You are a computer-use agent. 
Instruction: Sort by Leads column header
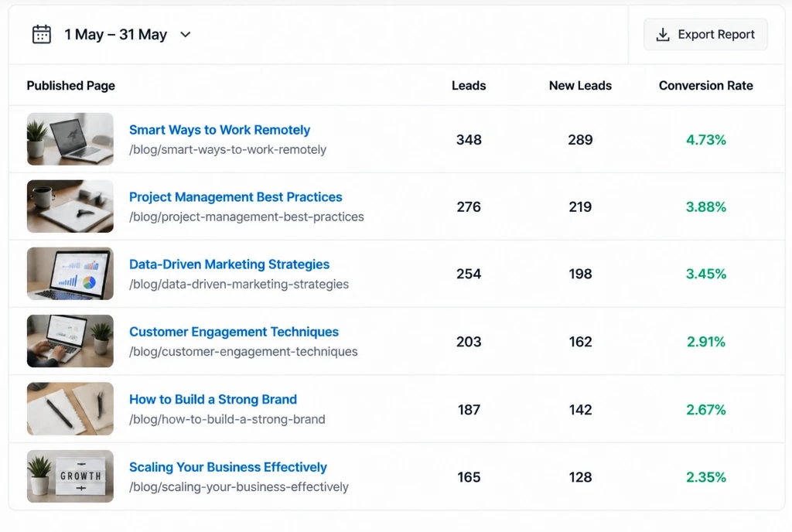(x=469, y=86)
